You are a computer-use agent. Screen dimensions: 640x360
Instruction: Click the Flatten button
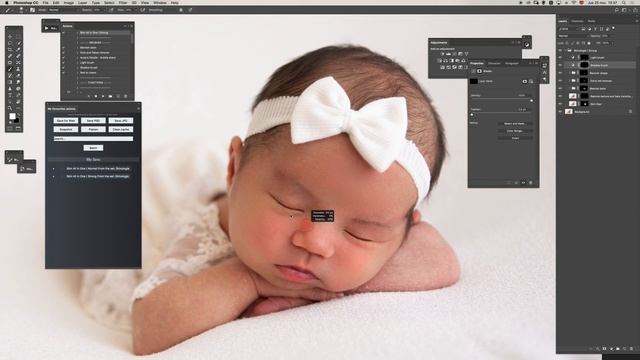pos(93,129)
